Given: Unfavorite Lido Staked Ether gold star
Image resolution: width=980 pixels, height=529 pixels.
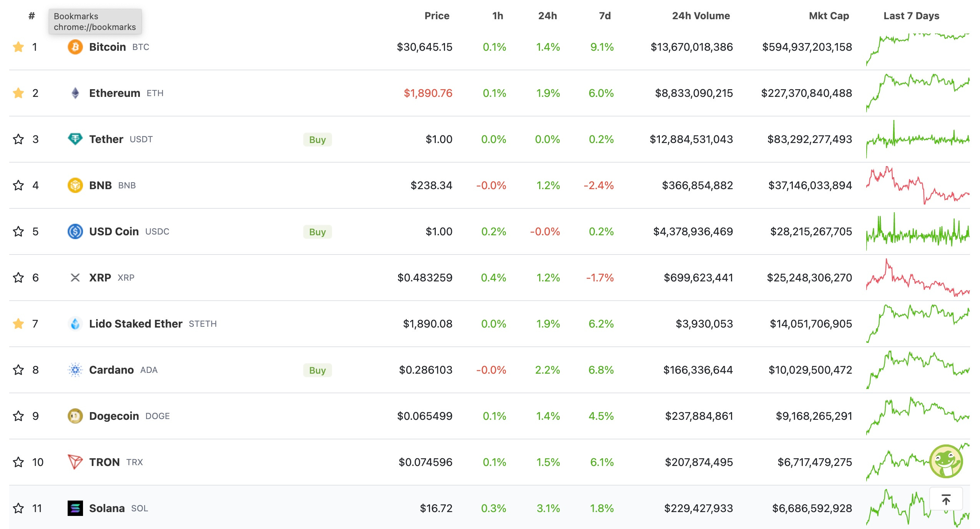Looking at the screenshot, I should pos(18,324).
